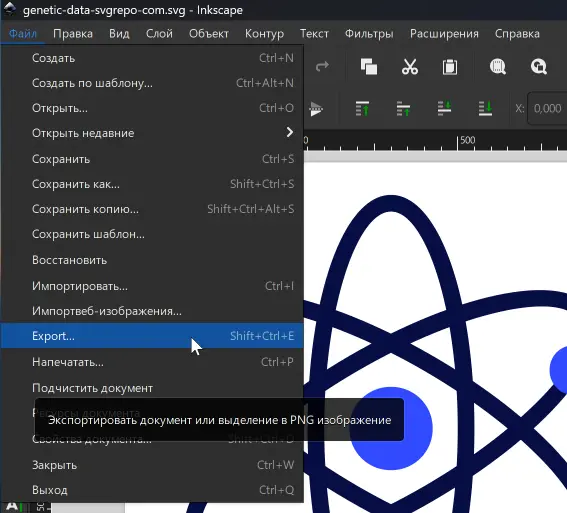
Task: Click the Inkscape logo in title bar
Action: [x=10, y=9]
